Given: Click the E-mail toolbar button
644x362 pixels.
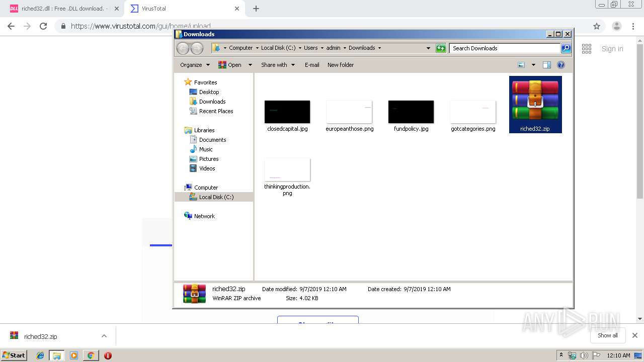Looking at the screenshot, I should 312,65.
